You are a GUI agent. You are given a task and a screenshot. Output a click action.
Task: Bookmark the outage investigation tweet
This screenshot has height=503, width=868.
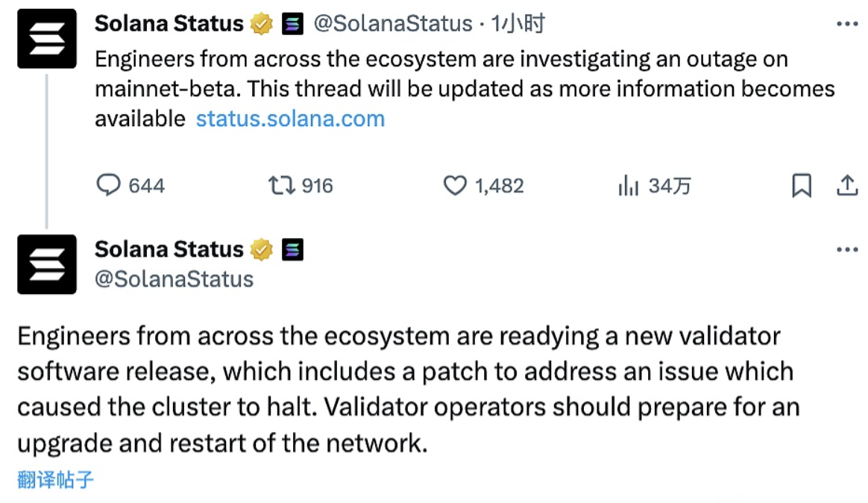pyautogui.click(x=801, y=185)
